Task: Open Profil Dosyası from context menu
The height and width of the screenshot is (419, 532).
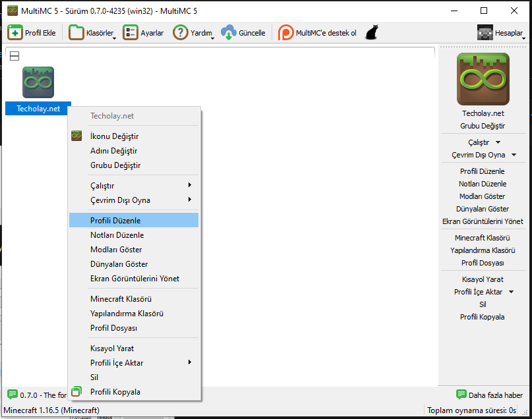Action: [x=134, y=328]
